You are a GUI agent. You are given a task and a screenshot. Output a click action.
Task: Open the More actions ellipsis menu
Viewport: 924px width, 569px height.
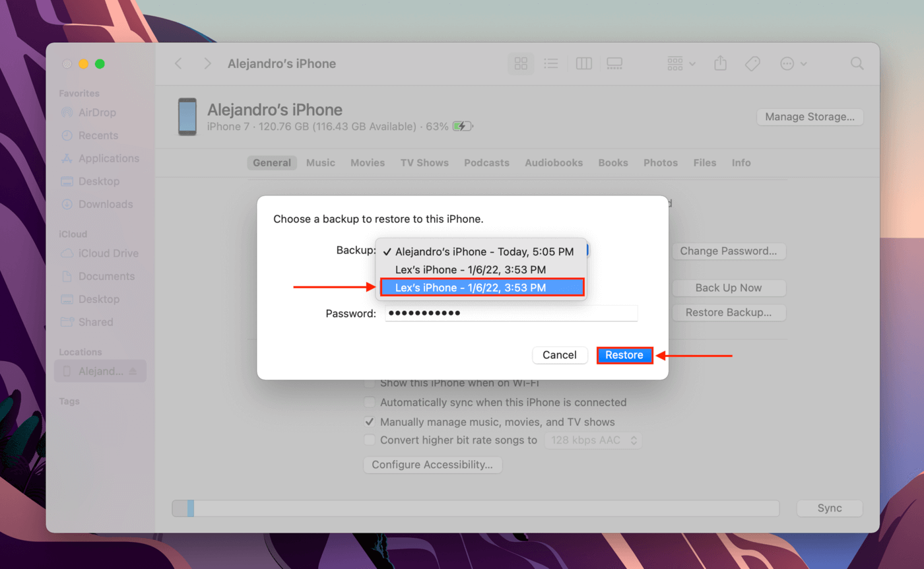coord(793,63)
